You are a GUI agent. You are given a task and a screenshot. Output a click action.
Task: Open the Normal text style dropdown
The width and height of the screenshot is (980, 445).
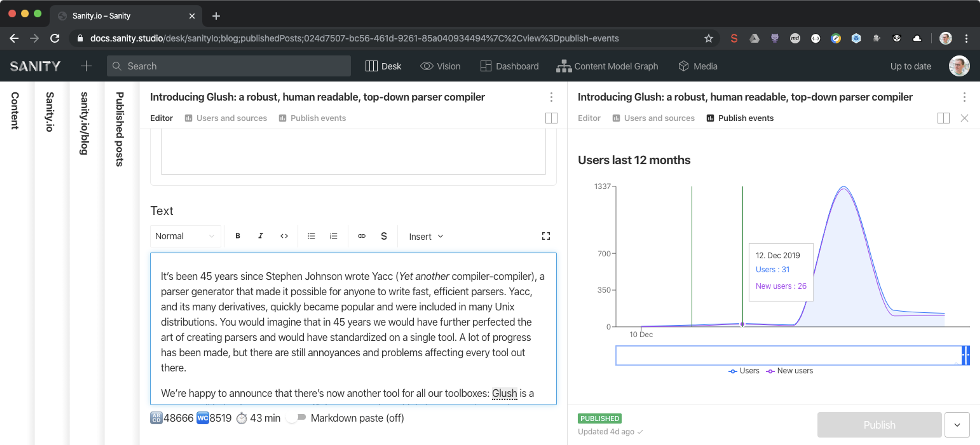pyautogui.click(x=185, y=236)
